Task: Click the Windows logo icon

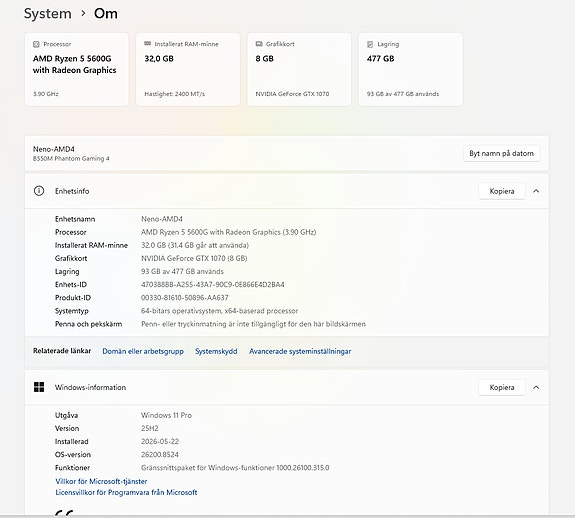Action: point(39,387)
